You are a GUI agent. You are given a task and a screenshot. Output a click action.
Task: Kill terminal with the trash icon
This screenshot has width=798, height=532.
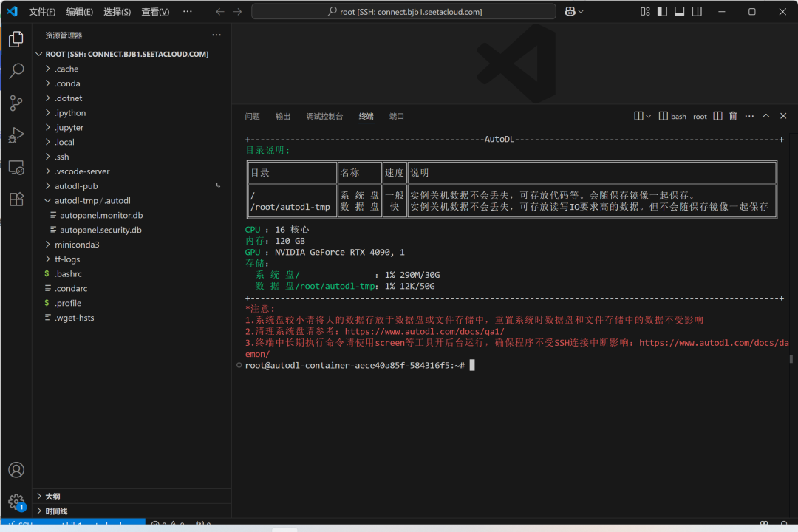click(733, 116)
